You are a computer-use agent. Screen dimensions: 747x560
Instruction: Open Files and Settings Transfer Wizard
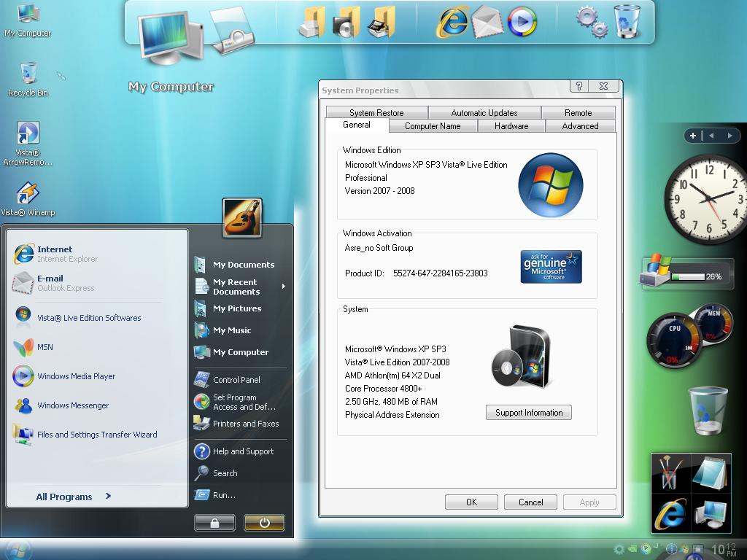(85, 435)
